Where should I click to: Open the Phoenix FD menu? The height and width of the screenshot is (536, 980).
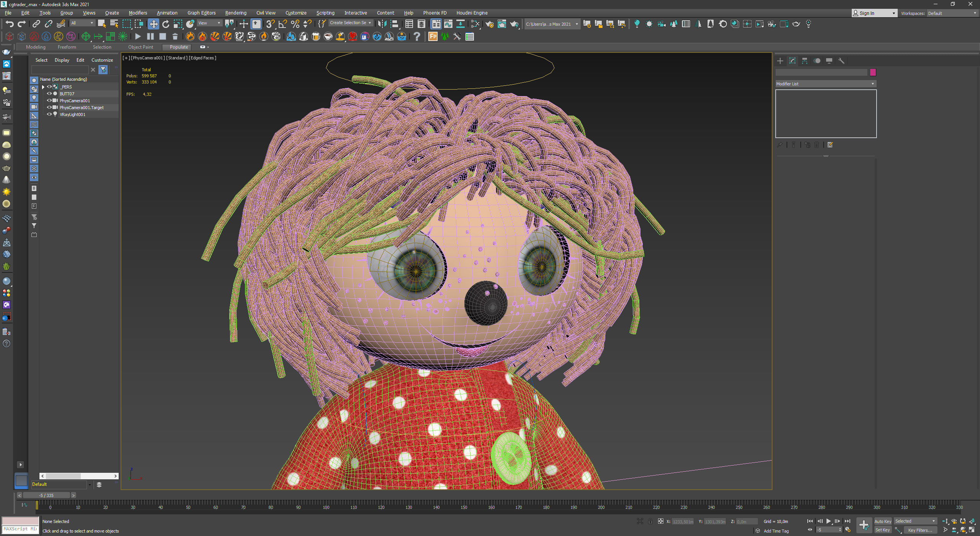(x=434, y=13)
